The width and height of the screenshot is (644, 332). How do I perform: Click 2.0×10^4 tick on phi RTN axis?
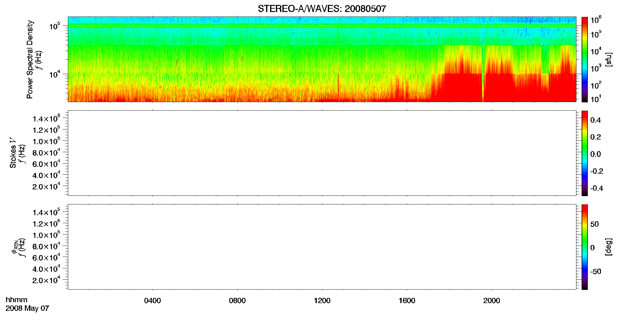click(46, 280)
